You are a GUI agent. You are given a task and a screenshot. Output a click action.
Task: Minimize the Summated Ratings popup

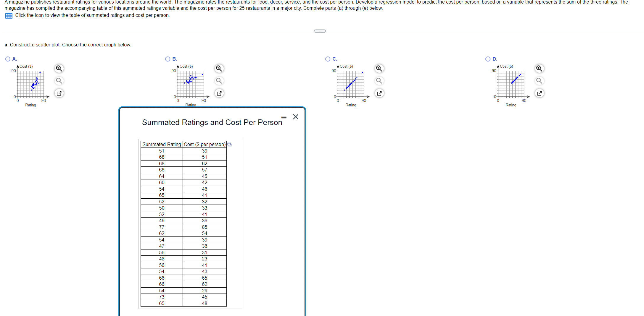click(x=284, y=117)
